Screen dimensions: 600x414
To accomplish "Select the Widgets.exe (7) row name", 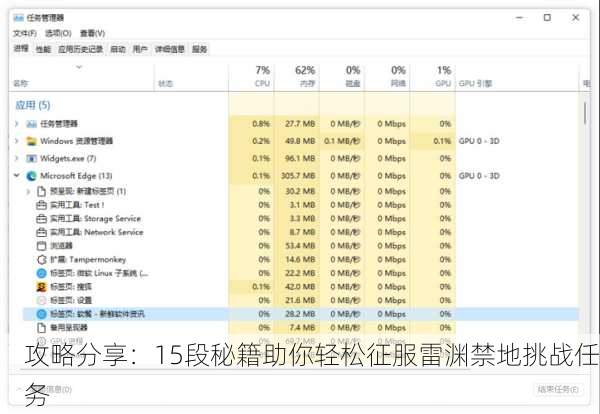I will click(x=68, y=158).
